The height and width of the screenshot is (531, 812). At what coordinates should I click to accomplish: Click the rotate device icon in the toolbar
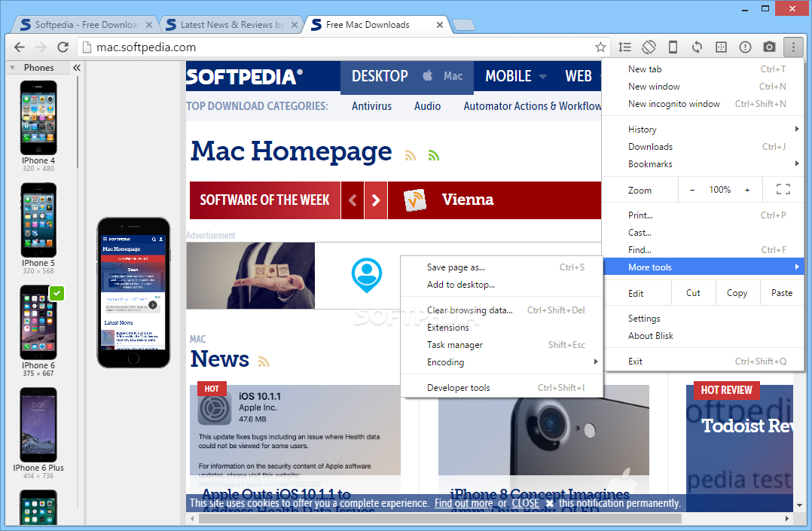[x=649, y=47]
